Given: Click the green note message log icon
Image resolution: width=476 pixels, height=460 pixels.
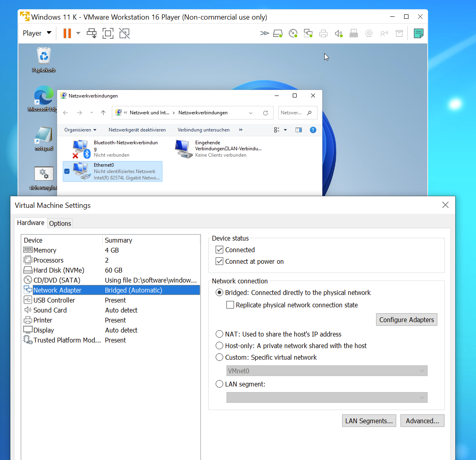Looking at the screenshot, I should pyautogui.click(x=418, y=33).
